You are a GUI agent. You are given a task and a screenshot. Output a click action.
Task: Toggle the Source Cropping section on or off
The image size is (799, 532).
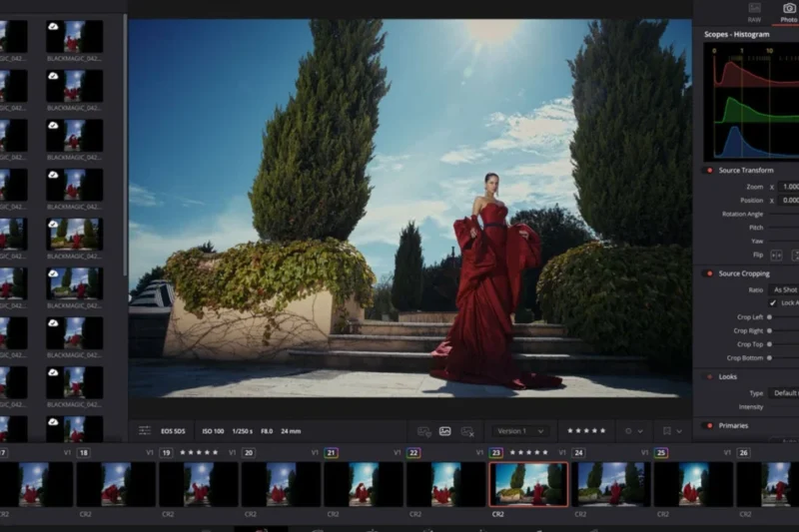click(709, 273)
